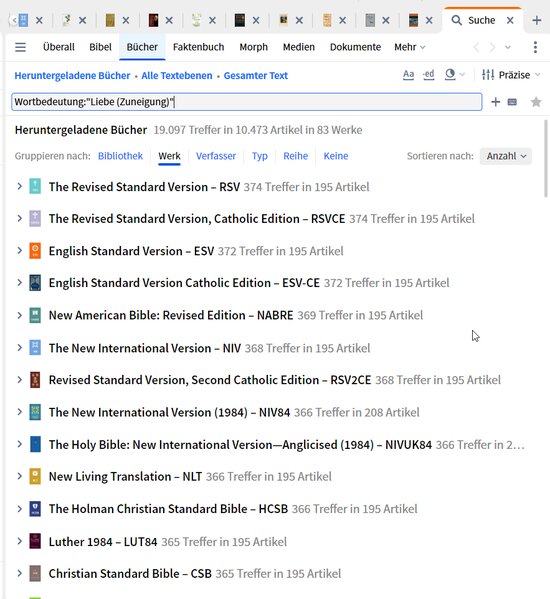This screenshot has height=599, width=550.
Task: Open the search history clock dropdown
Action: pos(455,74)
